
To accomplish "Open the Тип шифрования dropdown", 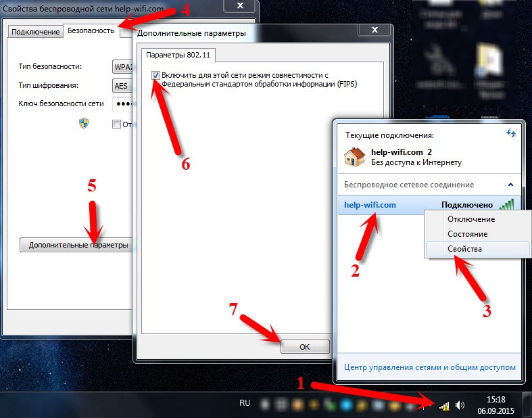I will tap(122, 86).
